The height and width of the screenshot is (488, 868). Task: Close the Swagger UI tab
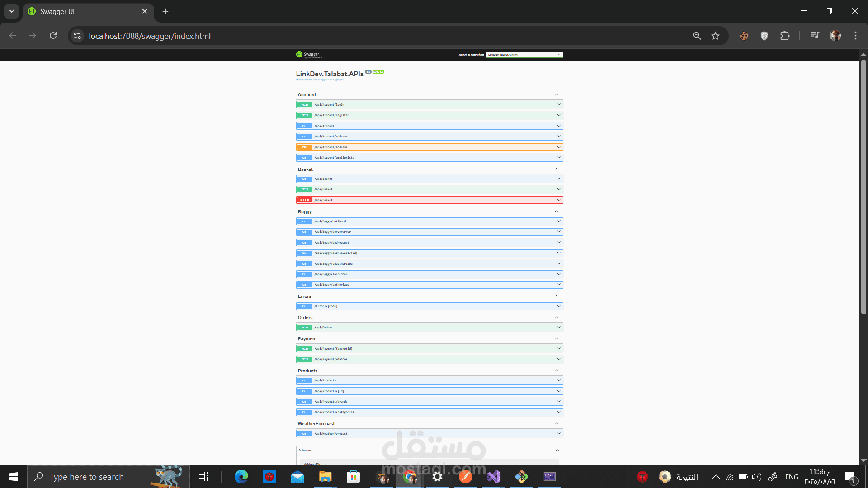click(x=145, y=11)
